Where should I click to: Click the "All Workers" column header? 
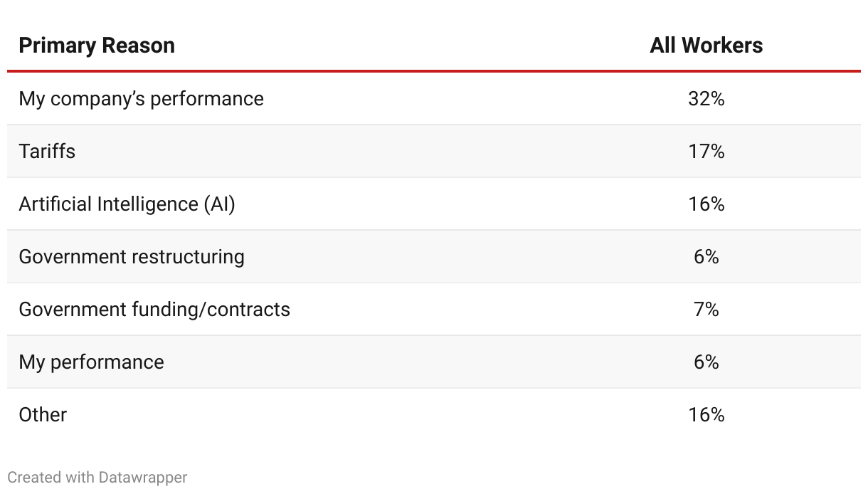pos(706,46)
